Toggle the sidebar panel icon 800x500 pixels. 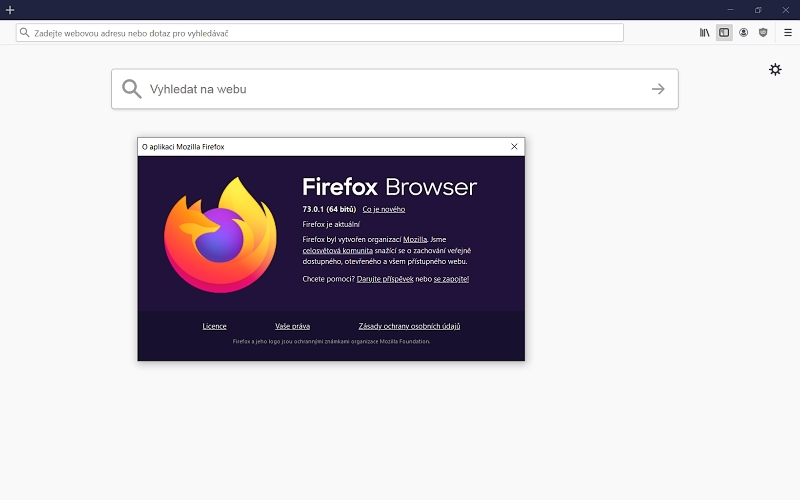pos(724,33)
